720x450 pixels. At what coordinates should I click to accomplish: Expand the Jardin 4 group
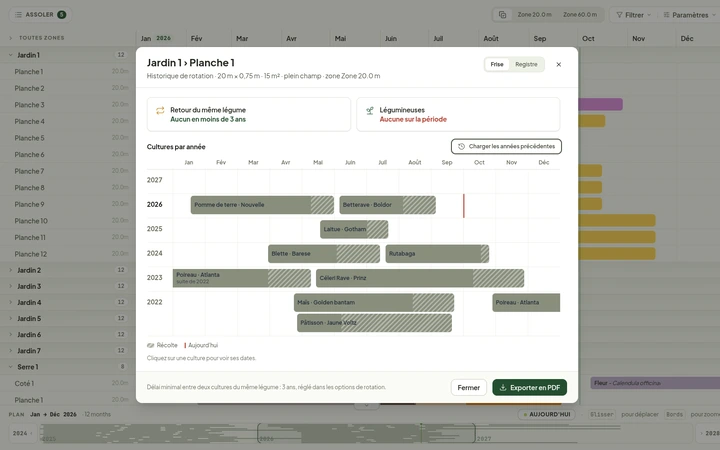coord(11,302)
